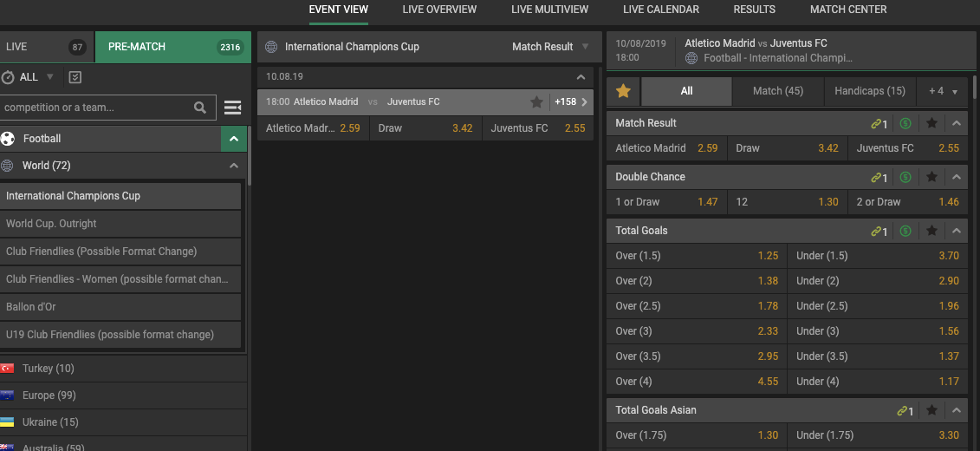Collapse the Match Result market panel

click(957, 123)
